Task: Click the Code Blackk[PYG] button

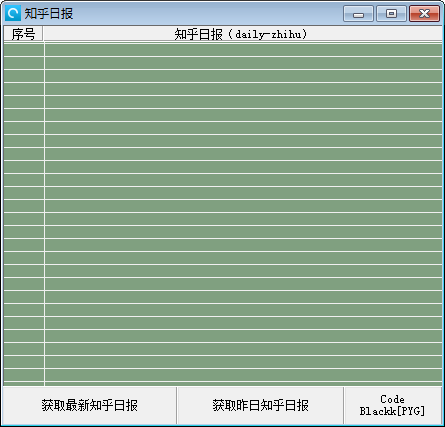Action: point(392,405)
